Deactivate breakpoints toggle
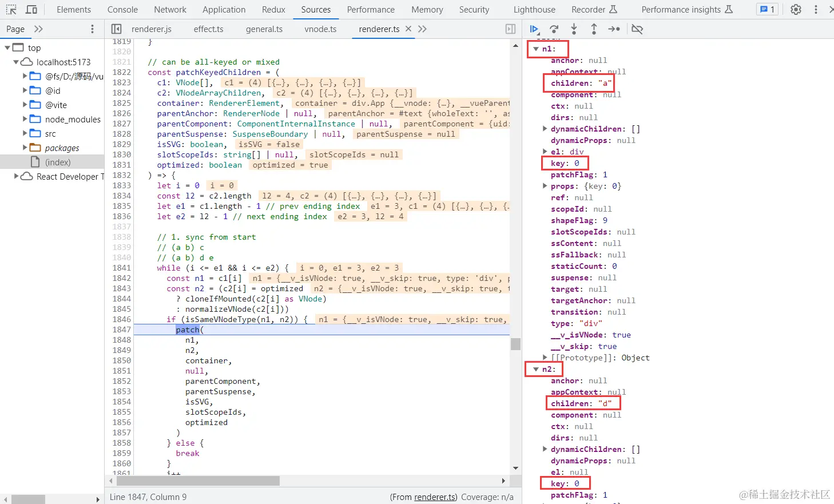The image size is (834, 504). click(x=637, y=29)
